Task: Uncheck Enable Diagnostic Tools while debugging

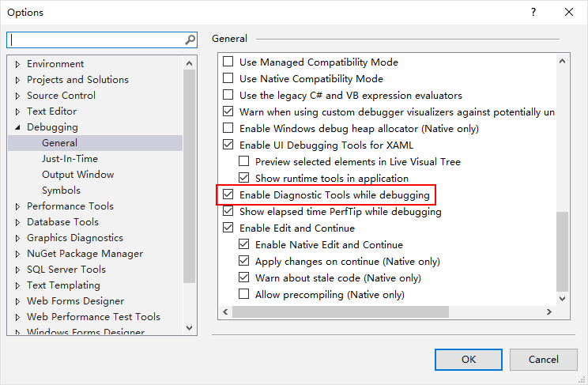Action: click(x=228, y=194)
